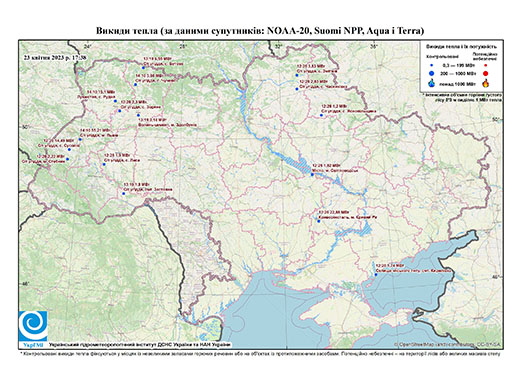
Task: Click the small blue dot in legend
Action: [x=432, y=66]
